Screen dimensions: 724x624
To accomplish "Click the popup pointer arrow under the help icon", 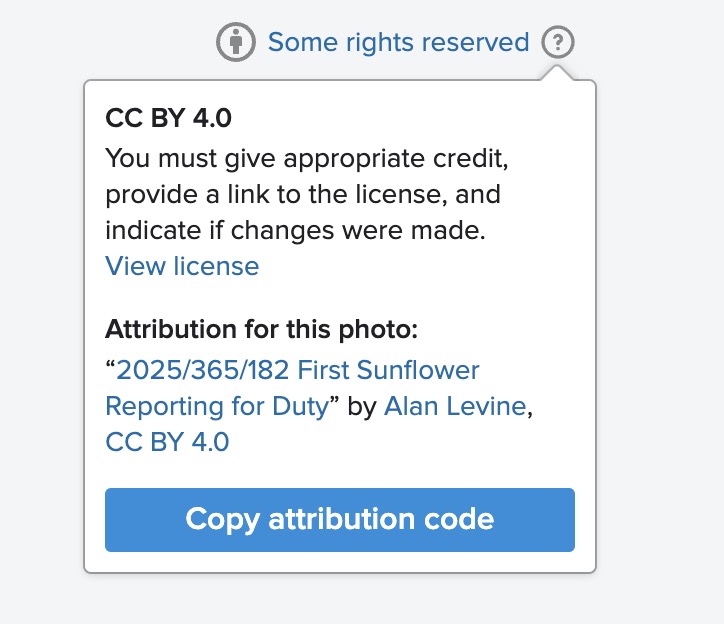I will coord(557,73).
